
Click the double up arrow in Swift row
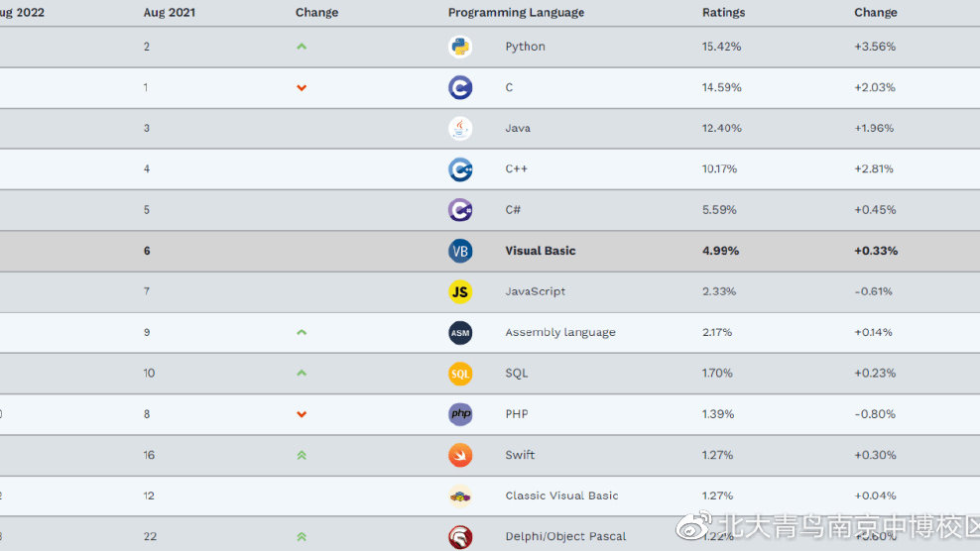[x=302, y=455]
